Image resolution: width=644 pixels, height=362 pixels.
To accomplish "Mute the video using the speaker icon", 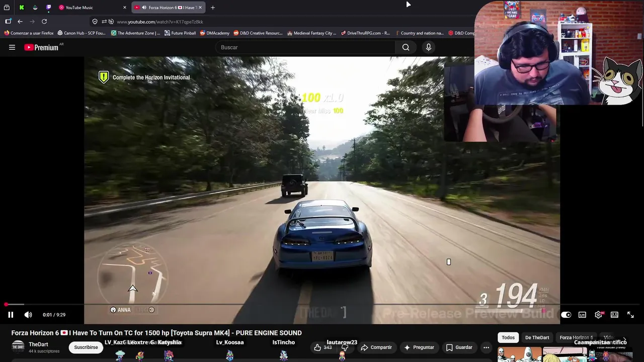I will click(28, 315).
